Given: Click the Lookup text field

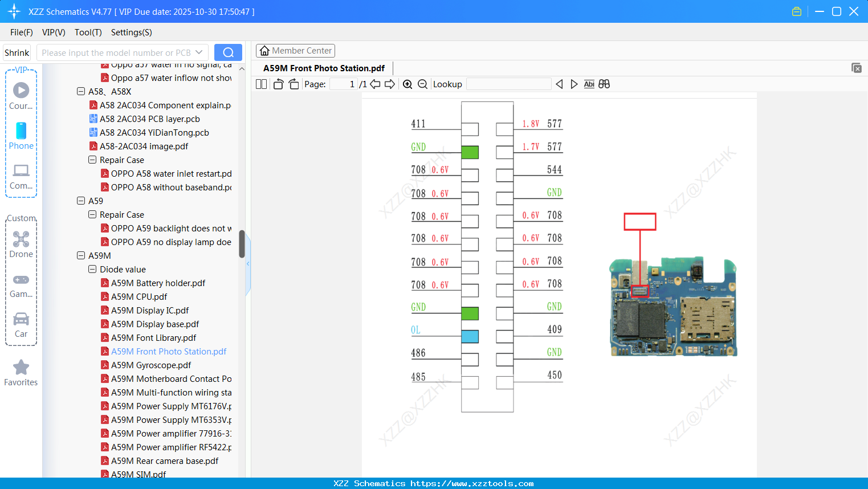Looking at the screenshot, I should click(508, 84).
